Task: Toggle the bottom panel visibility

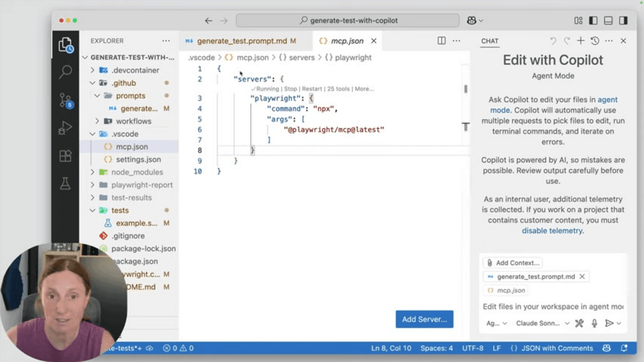Action: pos(608,20)
